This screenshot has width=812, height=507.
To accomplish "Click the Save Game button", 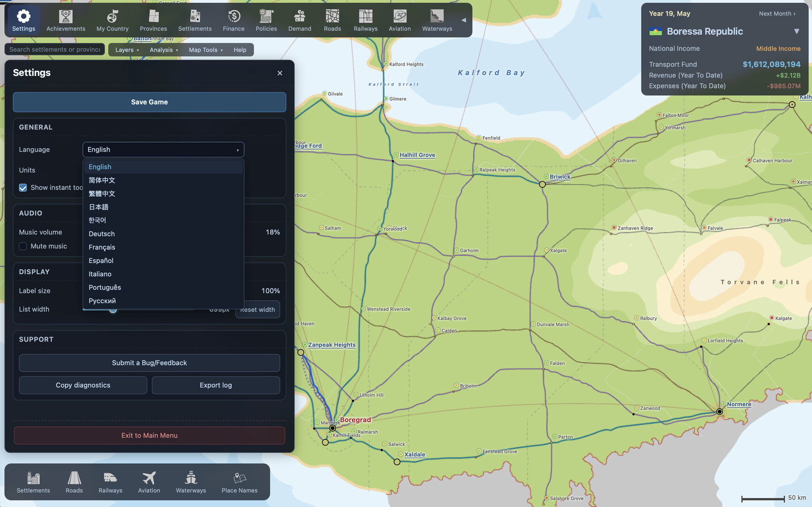I will [149, 102].
